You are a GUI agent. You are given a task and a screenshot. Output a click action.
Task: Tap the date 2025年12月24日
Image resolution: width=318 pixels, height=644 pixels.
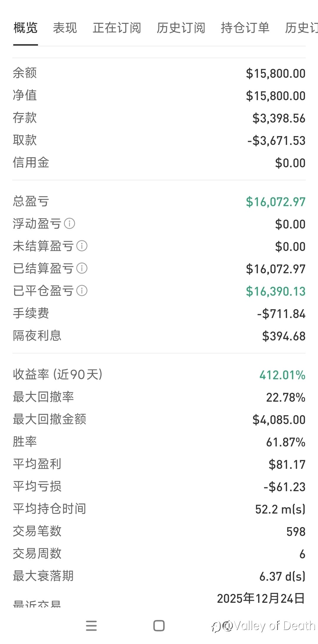(x=261, y=598)
